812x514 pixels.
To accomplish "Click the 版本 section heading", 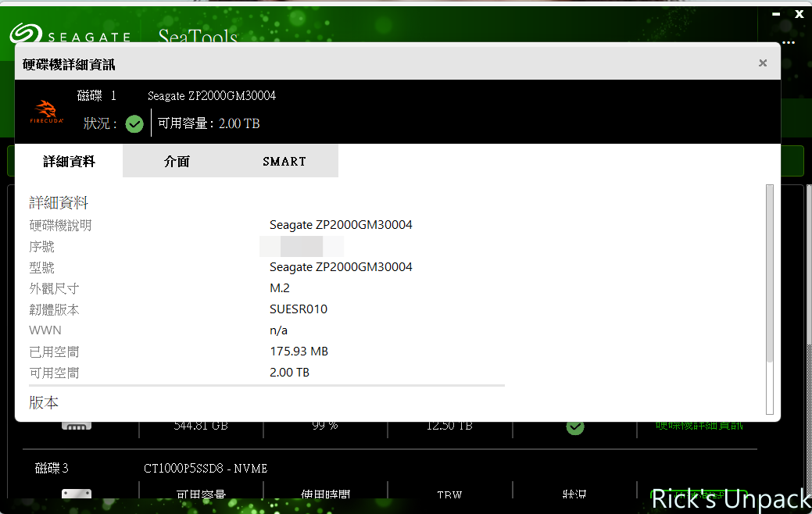I will (44, 403).
